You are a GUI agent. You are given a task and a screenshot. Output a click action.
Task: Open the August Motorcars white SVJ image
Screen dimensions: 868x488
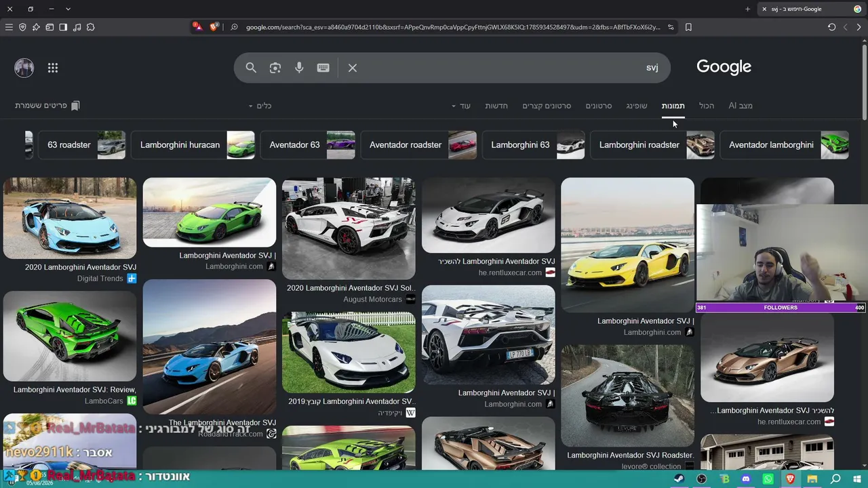(349, 228)
